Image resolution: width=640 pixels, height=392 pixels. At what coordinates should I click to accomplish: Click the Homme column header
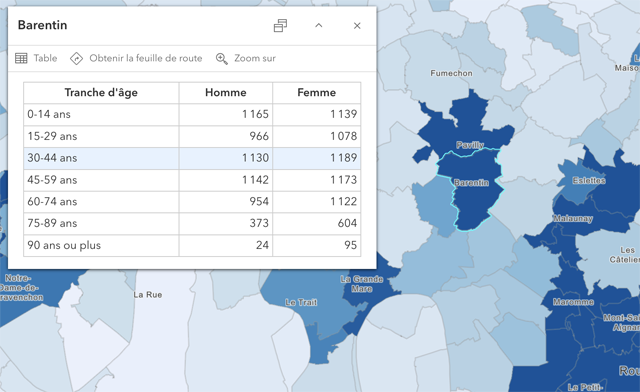226,93
